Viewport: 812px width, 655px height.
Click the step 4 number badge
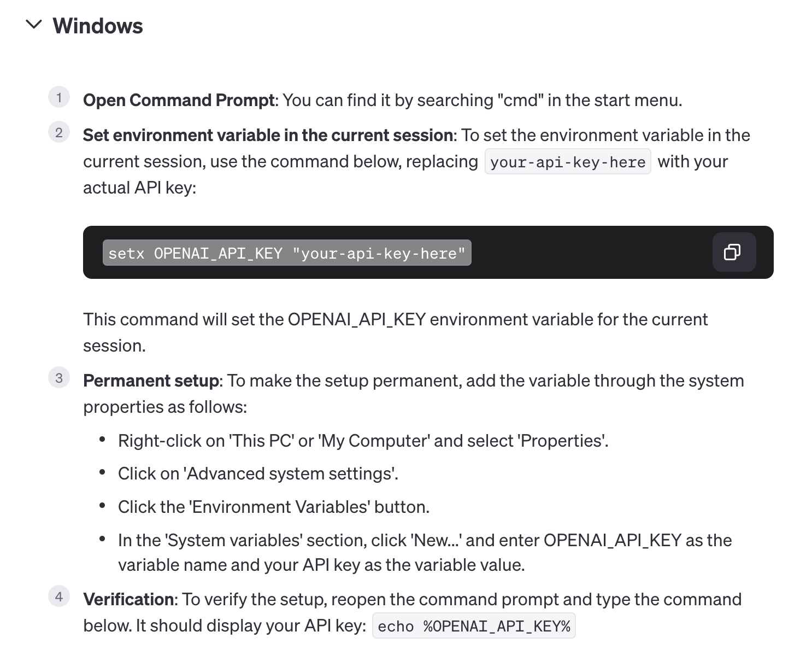click(59, 596)
